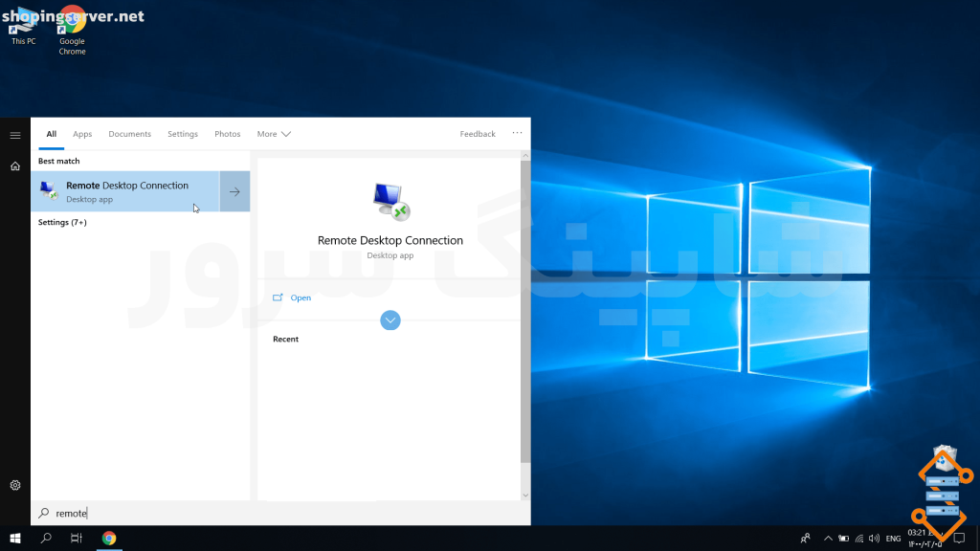Launch Google Chrome from the taskbar
The width and height of the screenshot is (980, 551).
pyautogui.click(x=109, y=538)
